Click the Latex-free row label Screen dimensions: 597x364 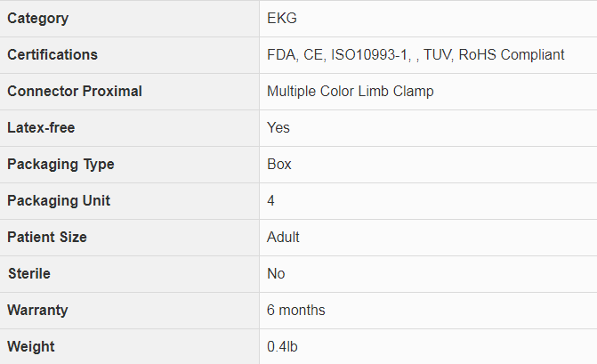pos(41,128)
